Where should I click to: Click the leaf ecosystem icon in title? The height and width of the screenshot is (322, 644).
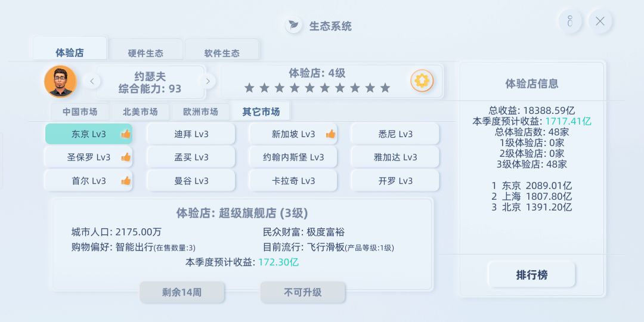[x=293, y=26]
